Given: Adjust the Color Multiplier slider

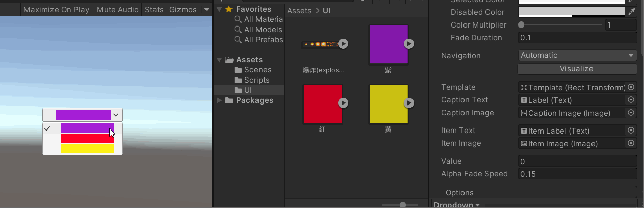Looking at the screenshot, I should click(x=522, y=24).
